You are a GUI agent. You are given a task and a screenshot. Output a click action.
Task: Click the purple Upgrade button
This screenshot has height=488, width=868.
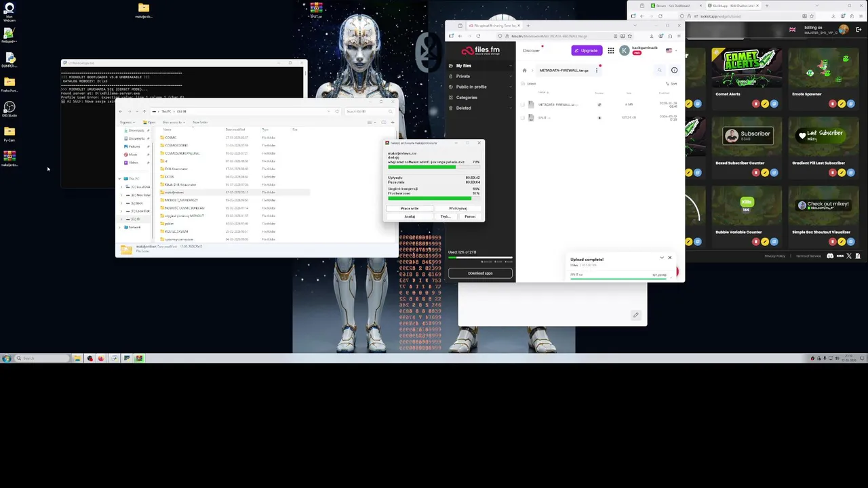click(586, 51)
